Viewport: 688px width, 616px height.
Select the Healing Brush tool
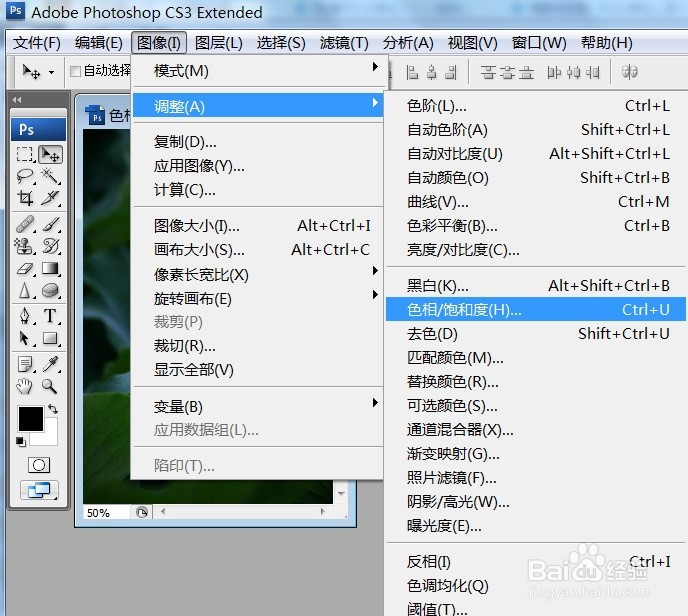click(25, 224)
